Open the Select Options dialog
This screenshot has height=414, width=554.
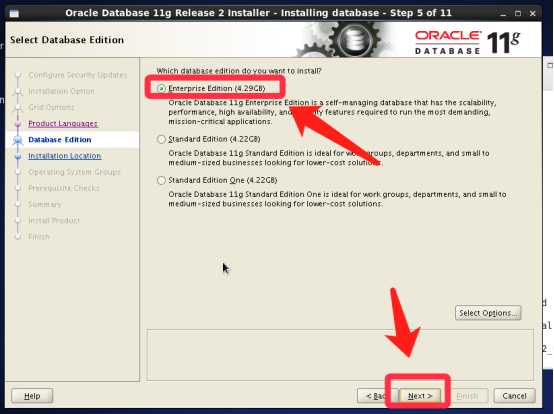click(x=488, y=313)
